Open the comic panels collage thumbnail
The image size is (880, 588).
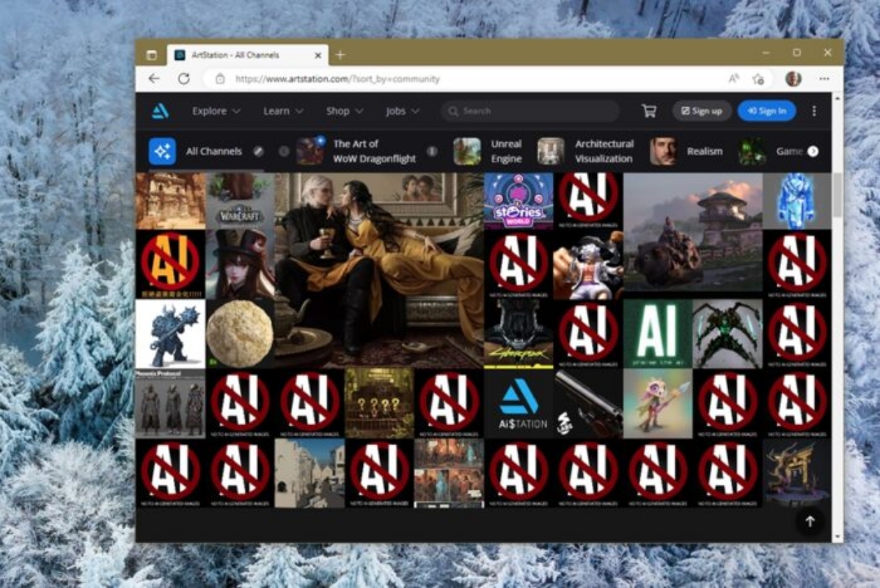point(449,473)
